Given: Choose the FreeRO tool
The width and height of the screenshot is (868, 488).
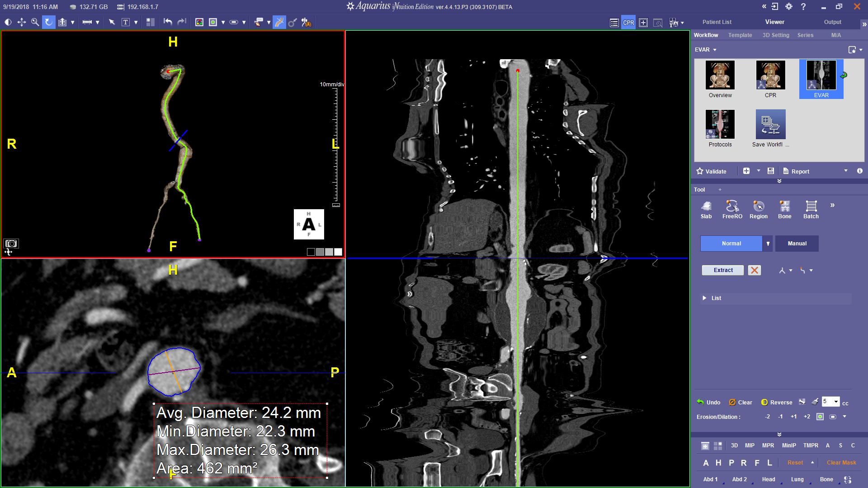Looking at the screenshot, I should click(x=732, y=210).
